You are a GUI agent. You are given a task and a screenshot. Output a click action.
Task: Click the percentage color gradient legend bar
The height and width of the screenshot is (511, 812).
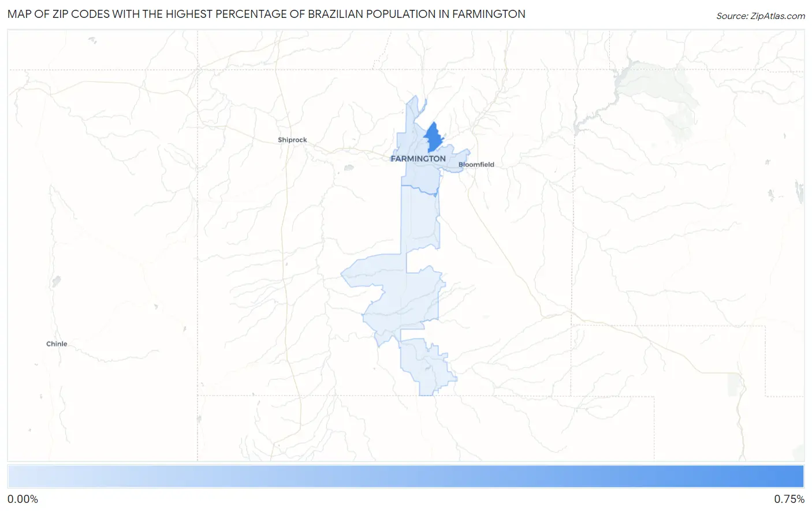(405, 477)
